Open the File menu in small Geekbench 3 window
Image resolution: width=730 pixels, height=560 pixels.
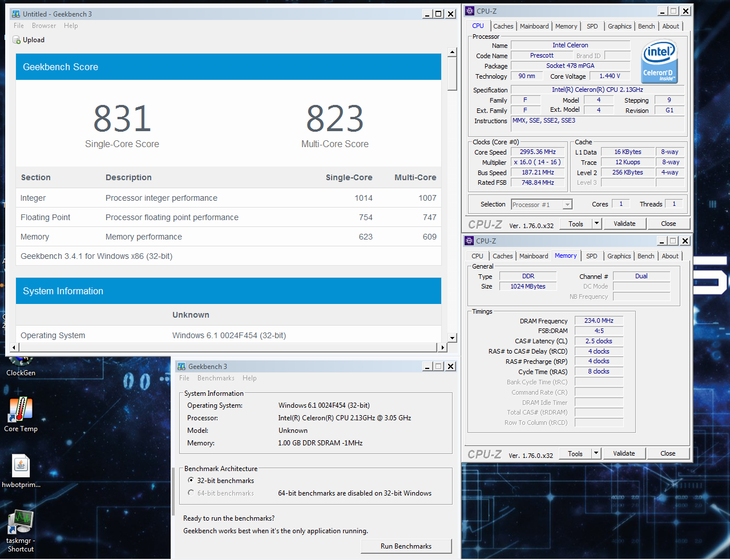click(184, 378)
